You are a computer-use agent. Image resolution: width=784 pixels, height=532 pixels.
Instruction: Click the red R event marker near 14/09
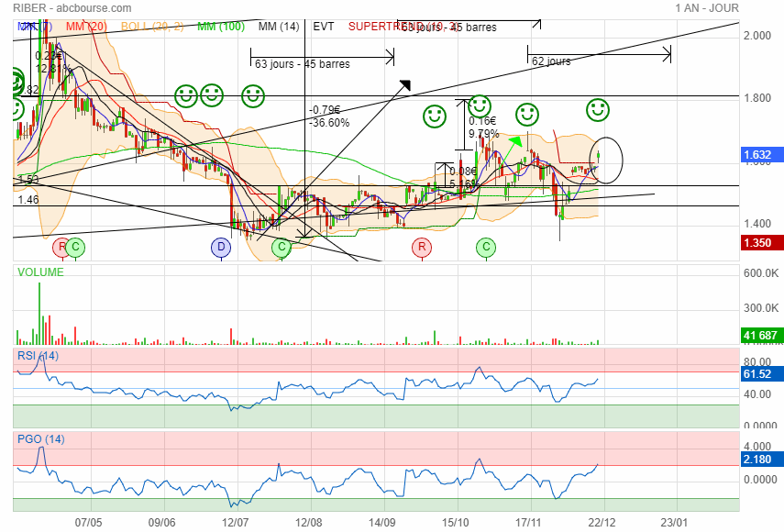point(422,247)
